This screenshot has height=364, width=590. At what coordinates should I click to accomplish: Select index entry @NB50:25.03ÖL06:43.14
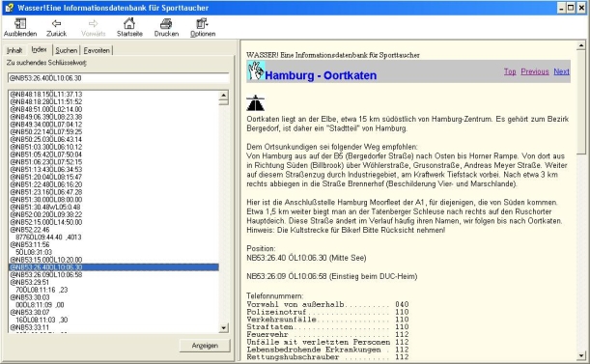click(x=46, y=139)
